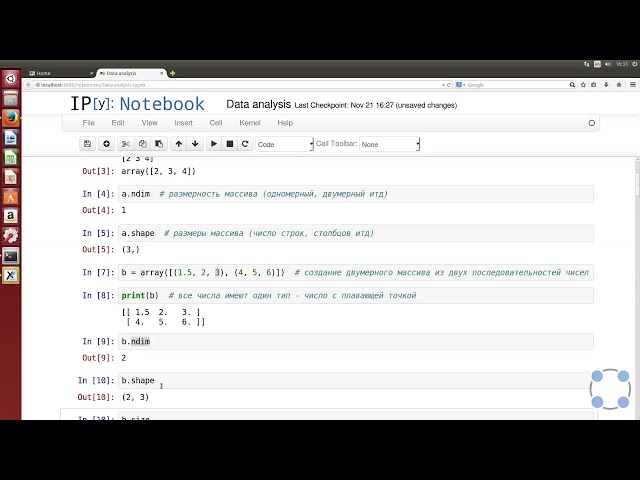Screen dimensions: 640x480
Task: Go to browser home page icon
Action: [619, 84]
